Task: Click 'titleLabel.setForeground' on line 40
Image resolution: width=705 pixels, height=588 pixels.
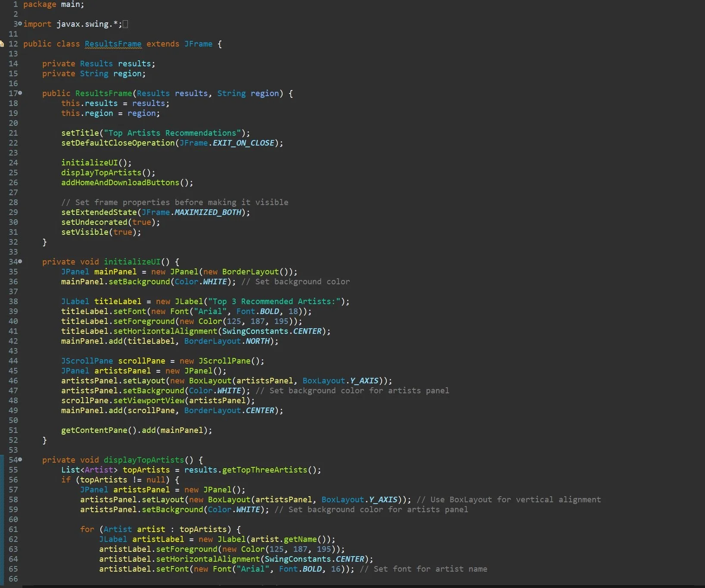Action: pyautogui.click(x=118, y=321)
